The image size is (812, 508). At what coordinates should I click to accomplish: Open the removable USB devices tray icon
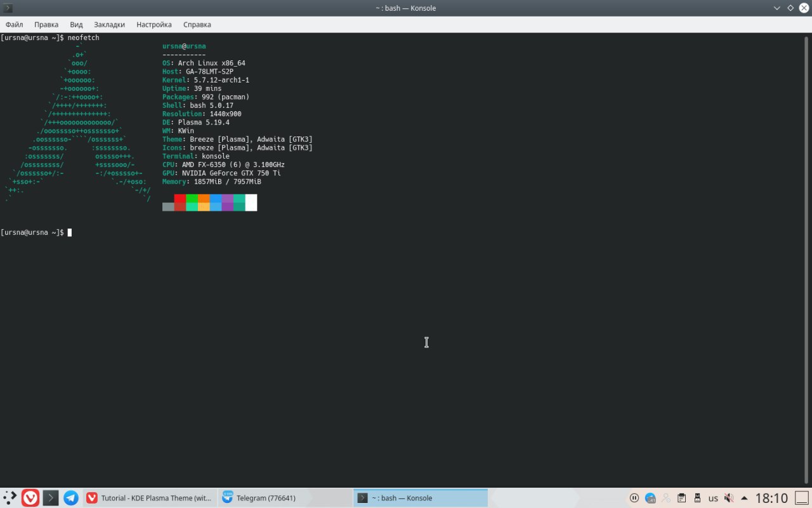(697, 498)
